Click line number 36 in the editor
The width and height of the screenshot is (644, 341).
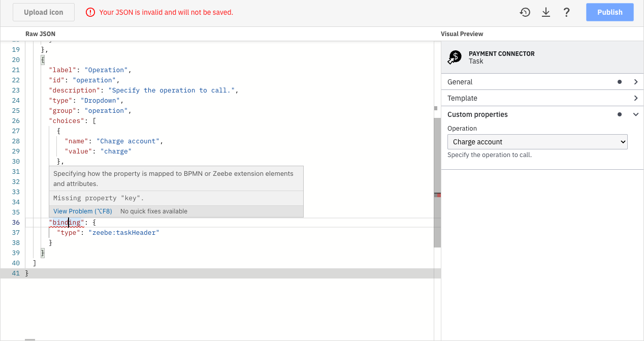pos(16,222)
